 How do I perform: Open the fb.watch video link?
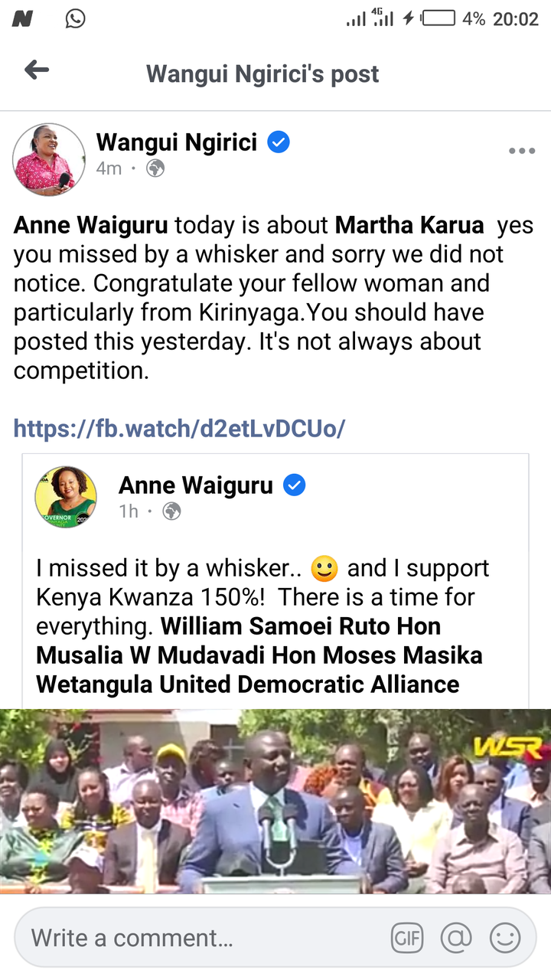[180, 428]
